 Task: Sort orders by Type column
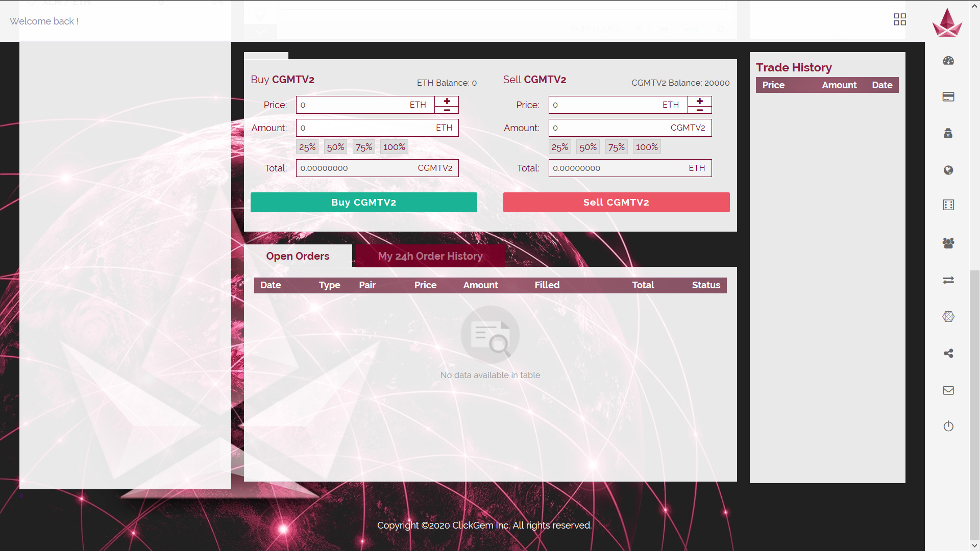coord(330,285)
